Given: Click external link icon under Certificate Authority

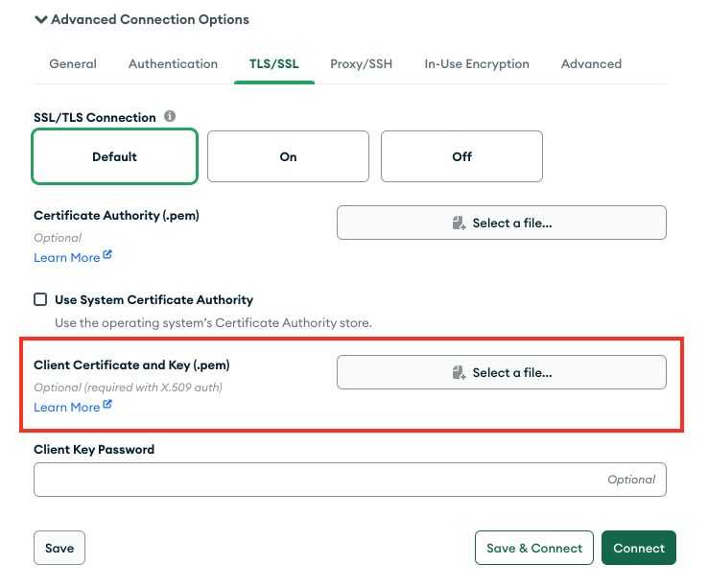Looking at the screenshot, I should [108, 256].
